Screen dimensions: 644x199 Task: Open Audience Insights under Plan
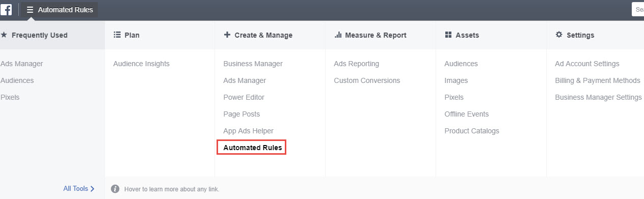tap(141, 64)
